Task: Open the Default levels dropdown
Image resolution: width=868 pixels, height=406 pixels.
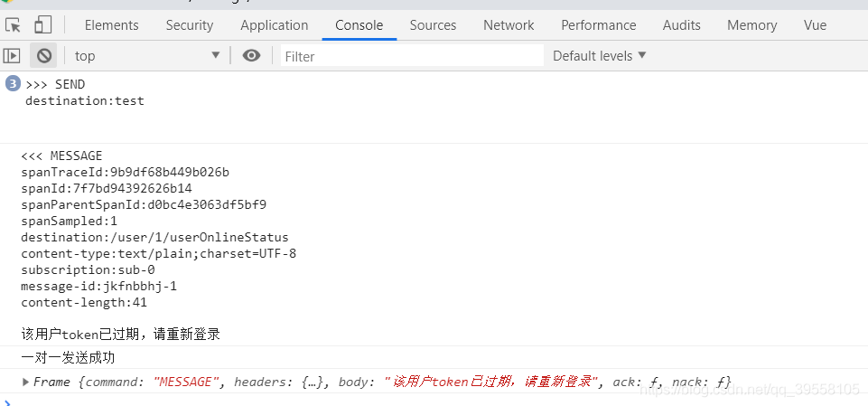Action: [600, 56]
